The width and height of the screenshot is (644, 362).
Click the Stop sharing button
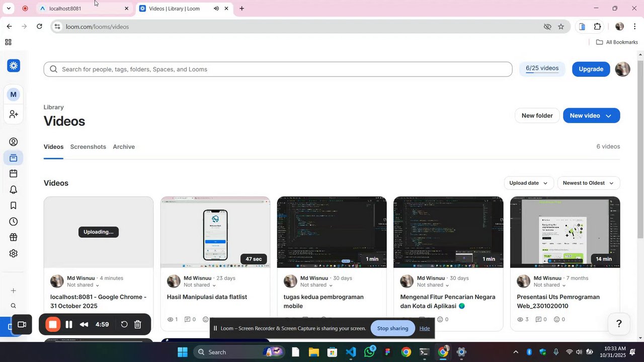(x=392, y=328)
